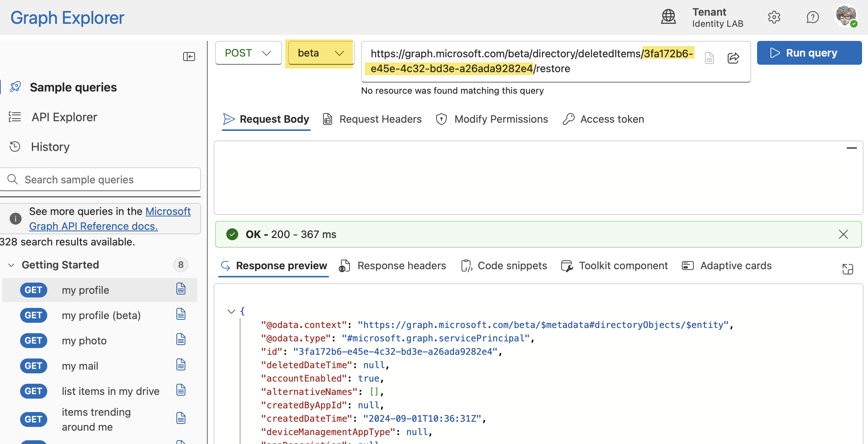Screen dimensions: 868x444
Task: Open the Modify Permissions tab
Action: [x=492, y=119]
